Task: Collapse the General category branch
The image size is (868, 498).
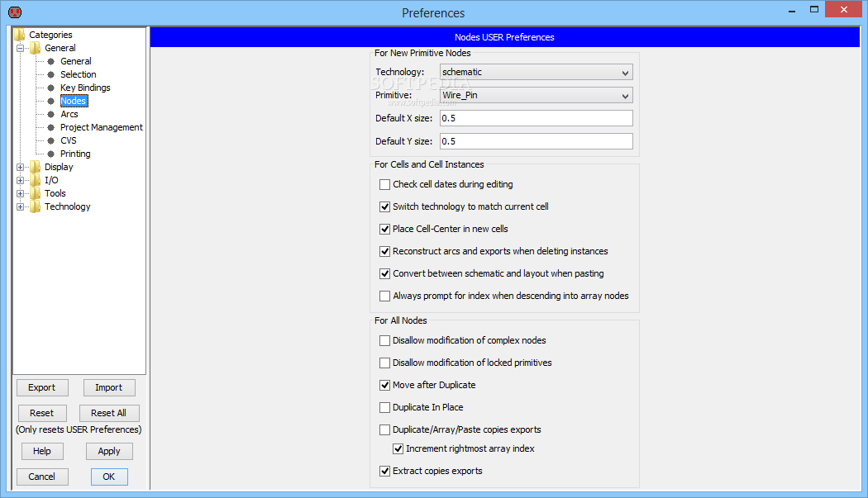Action: coord(21,48)
